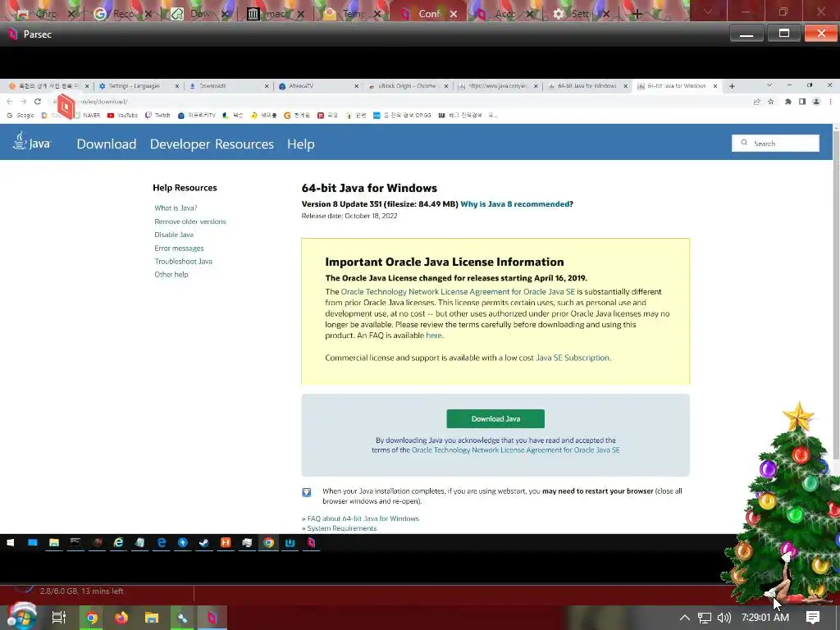Open the extensions puzzle icon
The height and width of the screenshot is (630, 840).
coord(788,101)
